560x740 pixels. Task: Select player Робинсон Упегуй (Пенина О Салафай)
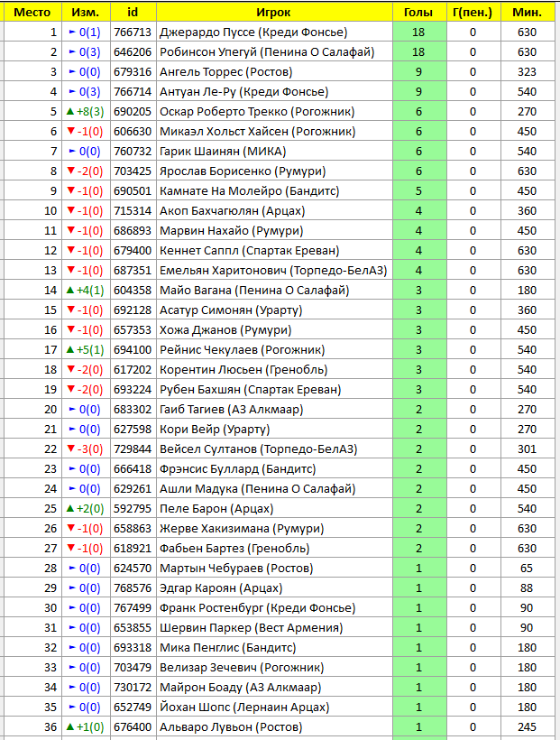[x=267, y=52]
